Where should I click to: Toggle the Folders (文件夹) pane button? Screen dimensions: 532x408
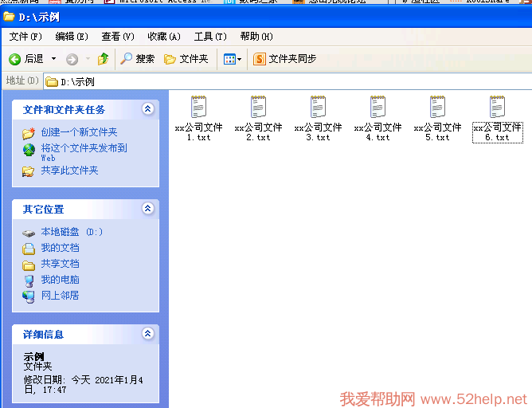186,59
